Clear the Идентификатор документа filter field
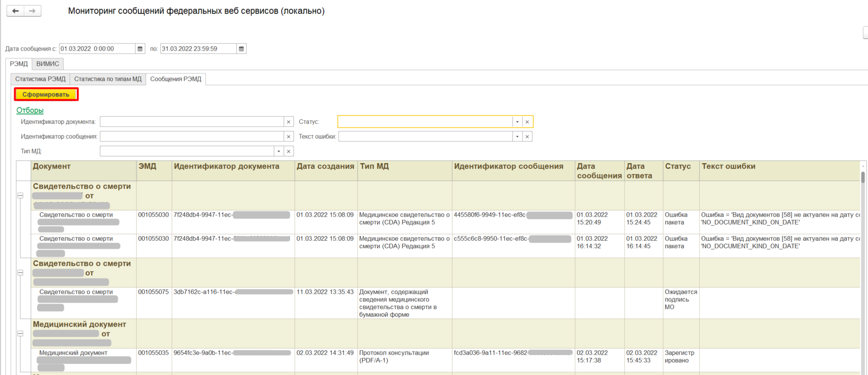Image resolution: width=868 pixels, height=375 pixels. (x=288, y=122)
